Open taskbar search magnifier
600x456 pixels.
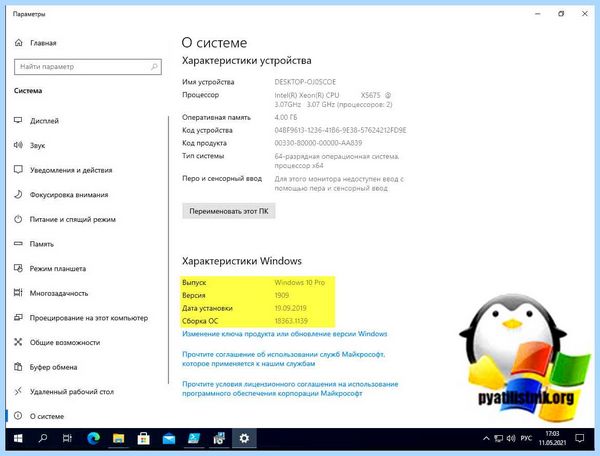(43, 438)
